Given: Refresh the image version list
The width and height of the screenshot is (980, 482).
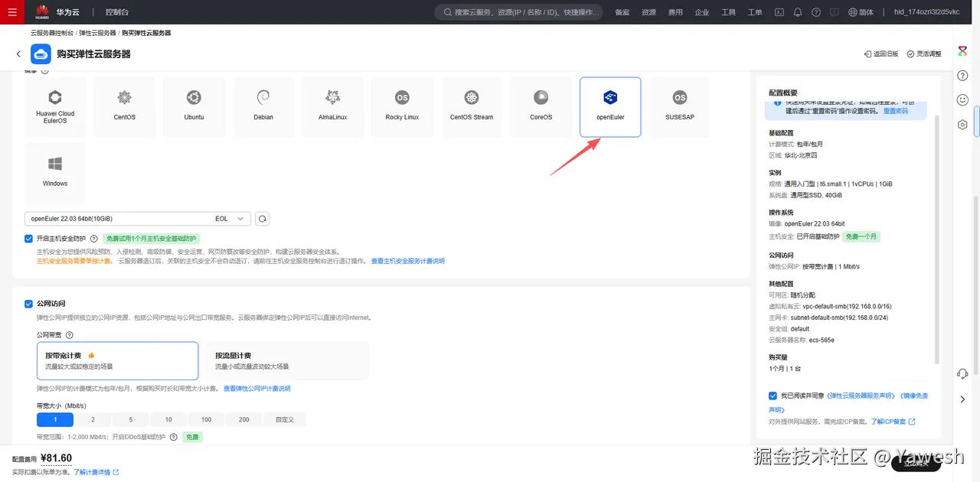Looking at the screenshot, I should [262, 219].
